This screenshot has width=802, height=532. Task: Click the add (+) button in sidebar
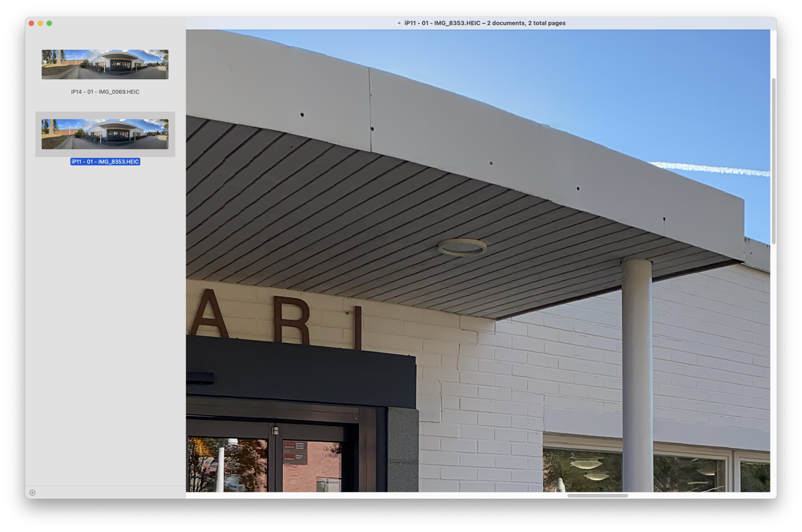[x=32, y=492]
